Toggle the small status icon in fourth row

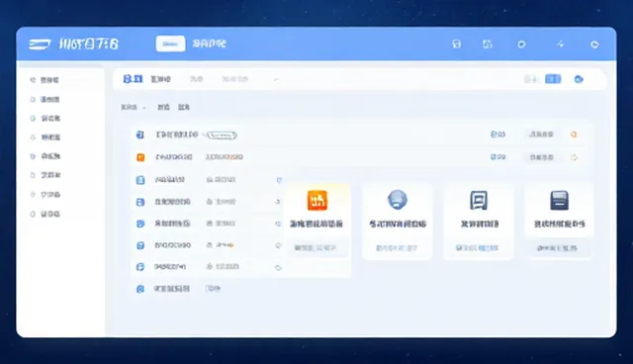[277, 202]
